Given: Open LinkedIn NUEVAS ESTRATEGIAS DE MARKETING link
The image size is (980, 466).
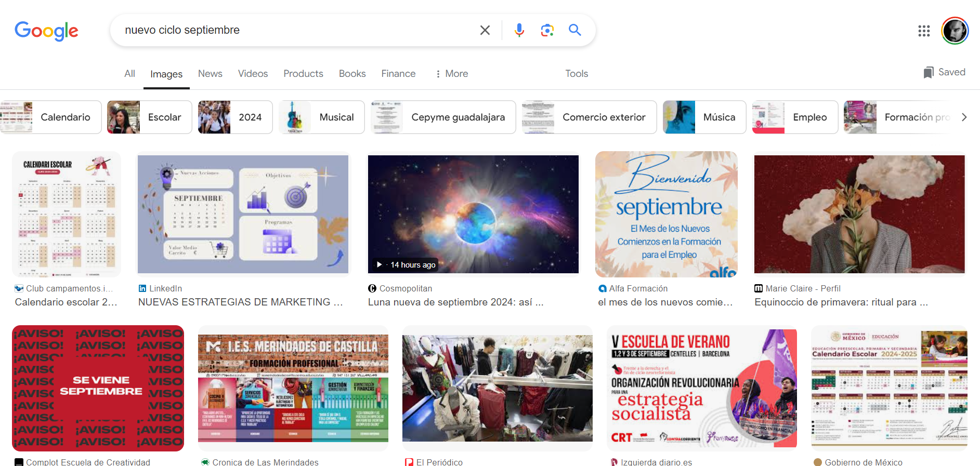Looking at the screenshot, I should coord(240,302).
